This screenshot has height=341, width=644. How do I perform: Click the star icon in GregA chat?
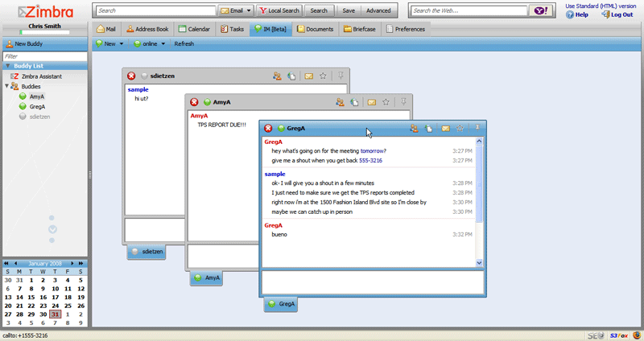460,129
